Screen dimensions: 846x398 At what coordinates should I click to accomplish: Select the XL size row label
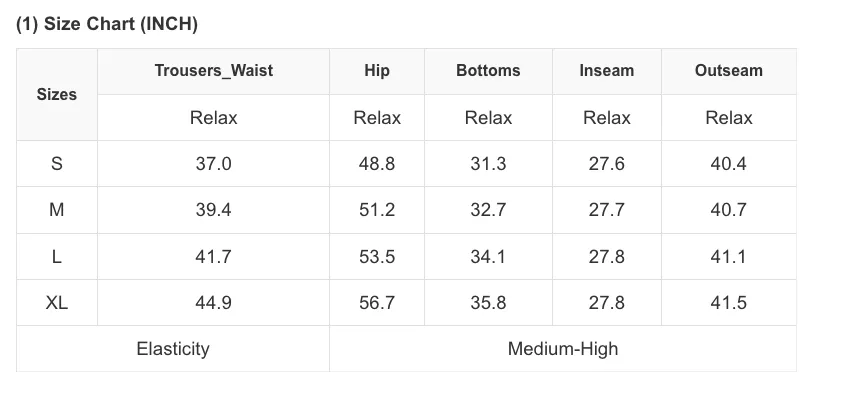point(57,303)
